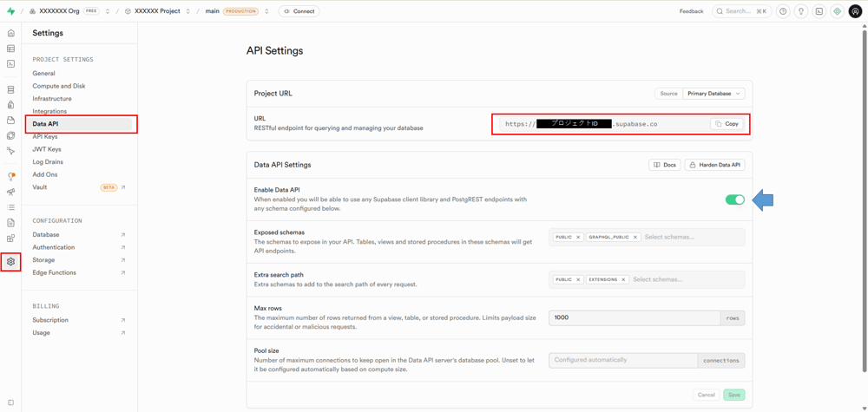868x412 pixels.
Task: Open the Primary Database source dropdown
Action: (713, 94)
